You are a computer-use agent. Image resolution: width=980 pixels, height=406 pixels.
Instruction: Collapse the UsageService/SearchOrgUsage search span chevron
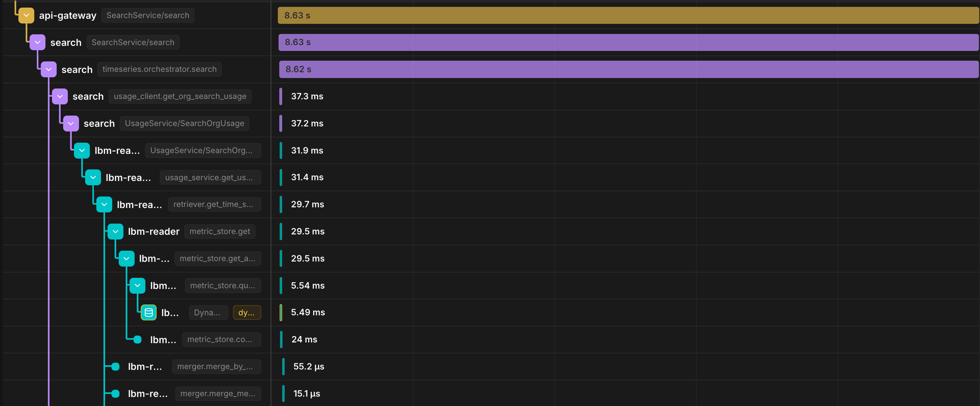(x=71, y=124)
